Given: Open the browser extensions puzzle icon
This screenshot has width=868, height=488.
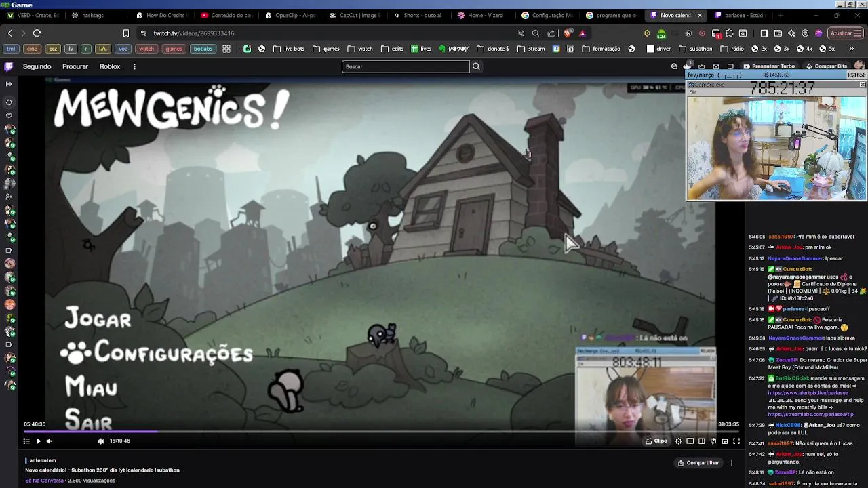Looking at the screenshot, I should tap(729, 33).
